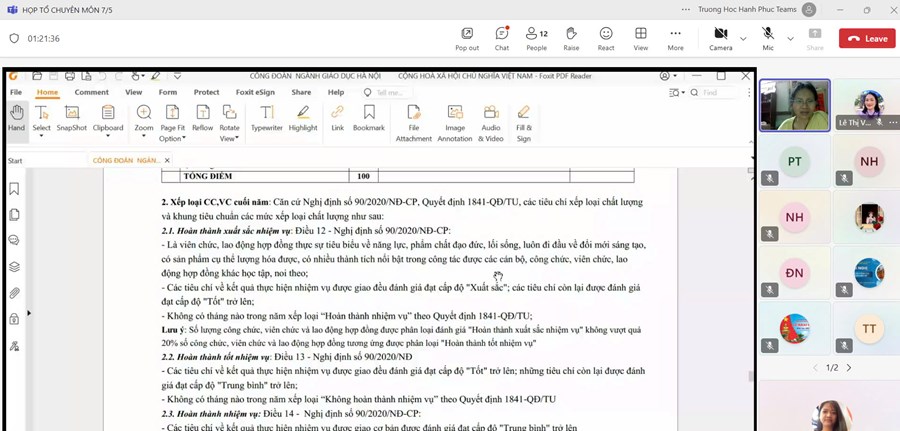Click the Typewriter tool
Image resolution: width=900 pixels, height=431 pixels.
click(266, 118)
